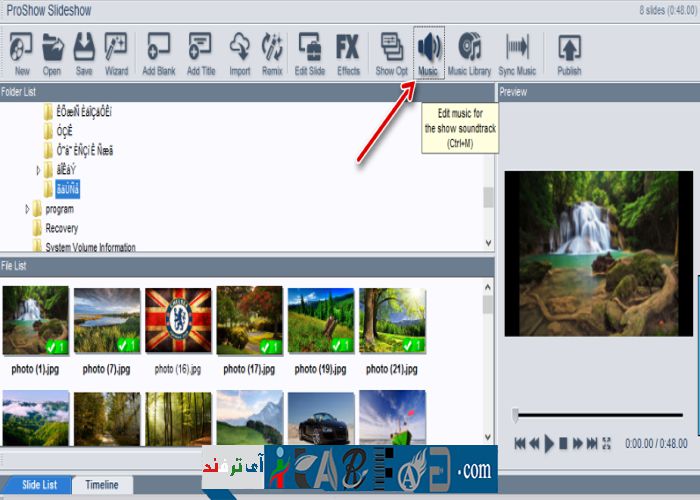Click the Remix icon
The image size is (700, 500).
coord(271,53)
